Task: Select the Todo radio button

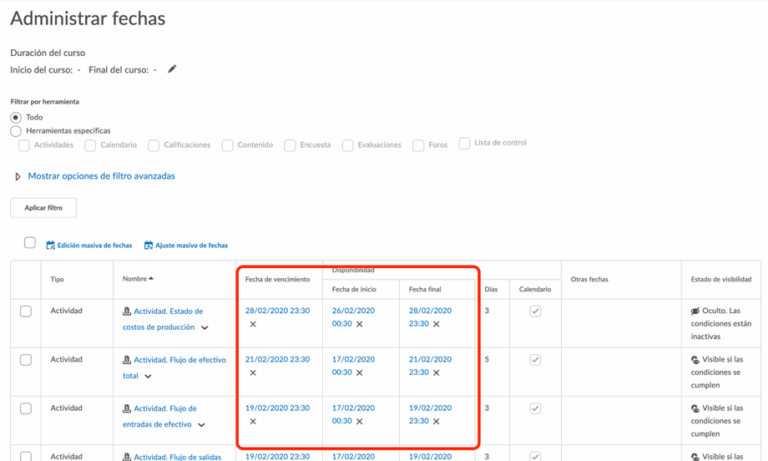Action: (16, 117)
